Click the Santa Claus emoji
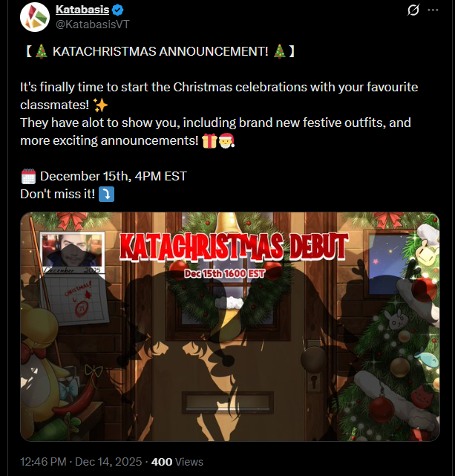 [226, 140]
